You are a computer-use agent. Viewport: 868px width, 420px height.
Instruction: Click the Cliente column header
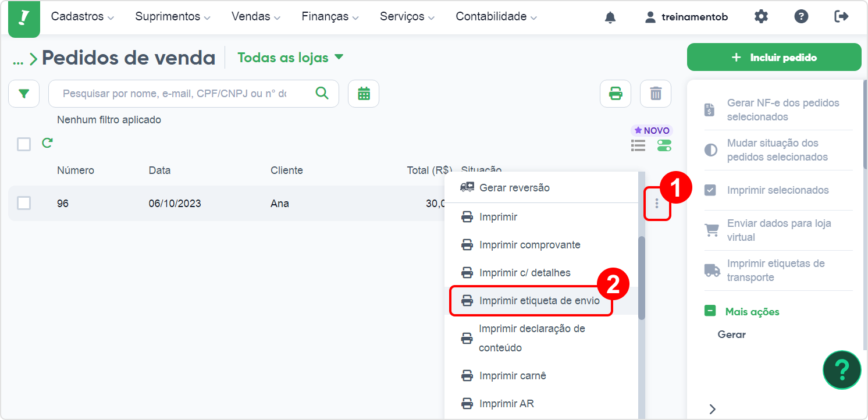(287, 170)
